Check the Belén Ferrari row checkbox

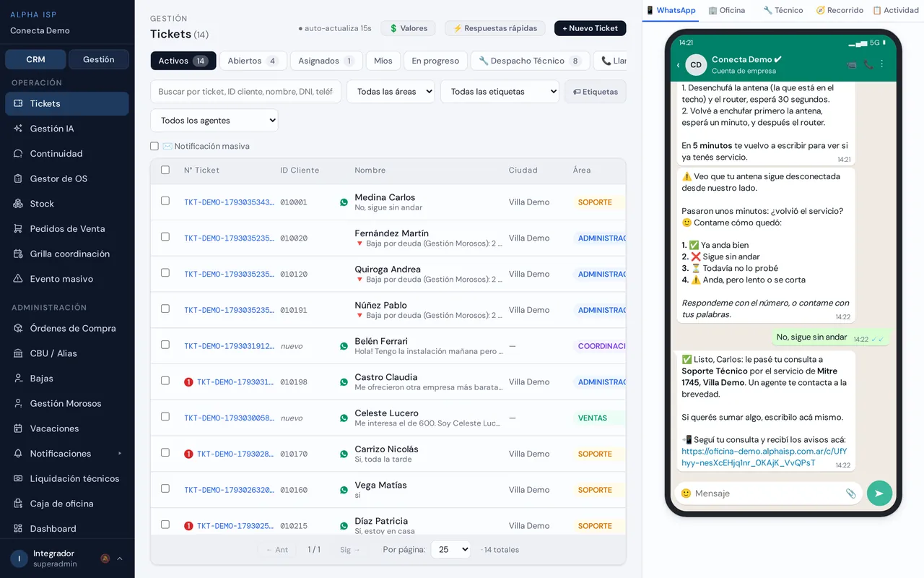[165, 345]
